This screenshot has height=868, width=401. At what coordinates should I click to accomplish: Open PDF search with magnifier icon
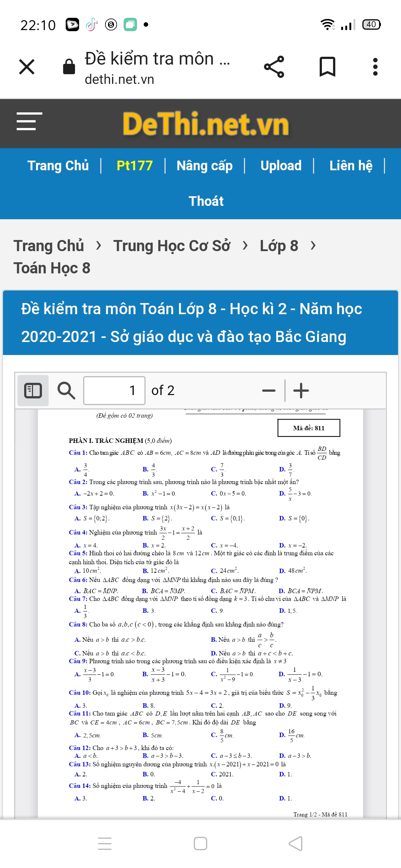(x=66, y=391)
